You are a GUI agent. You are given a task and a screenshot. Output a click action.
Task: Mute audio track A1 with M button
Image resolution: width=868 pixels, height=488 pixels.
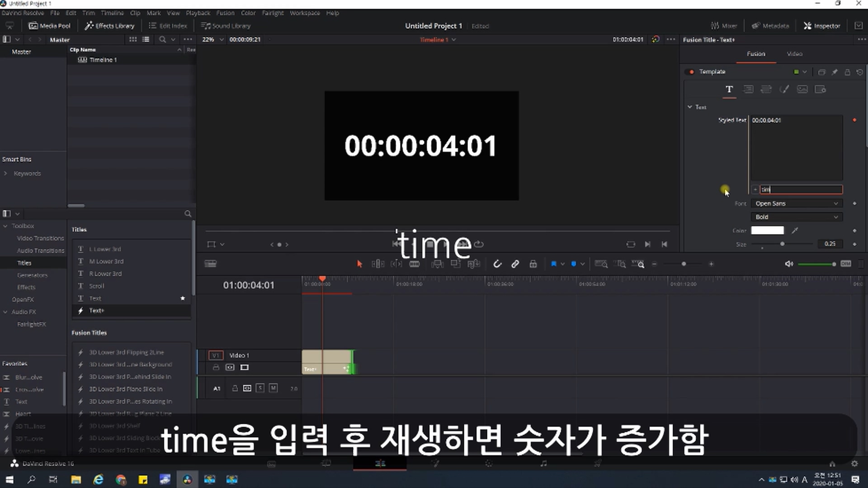(273, 388)
